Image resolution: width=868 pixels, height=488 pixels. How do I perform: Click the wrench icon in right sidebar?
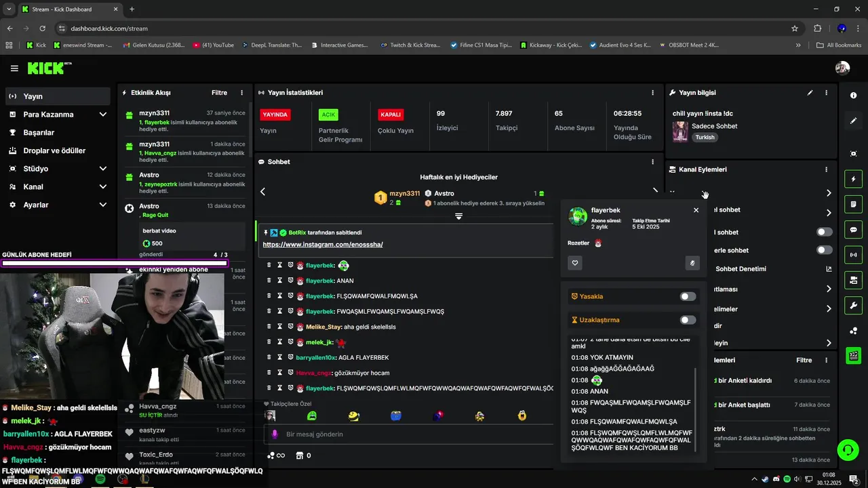pyautogui.click(x=853, y=305)
